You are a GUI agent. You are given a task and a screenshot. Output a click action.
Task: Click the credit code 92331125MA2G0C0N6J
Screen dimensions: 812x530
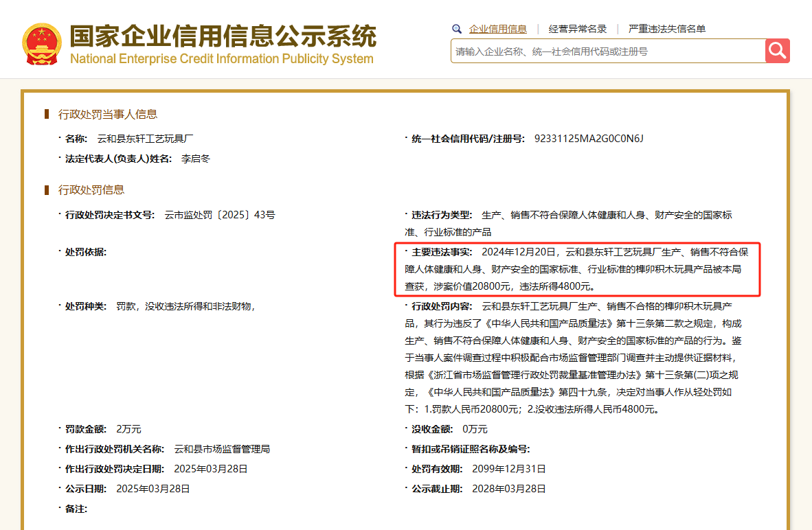pos(589,139)
